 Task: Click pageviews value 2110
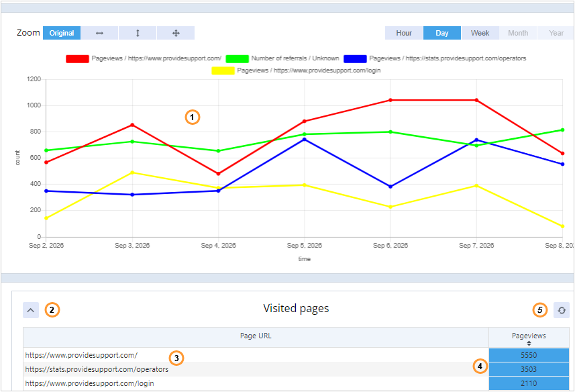pyautogui.click(x=529, y=383)
